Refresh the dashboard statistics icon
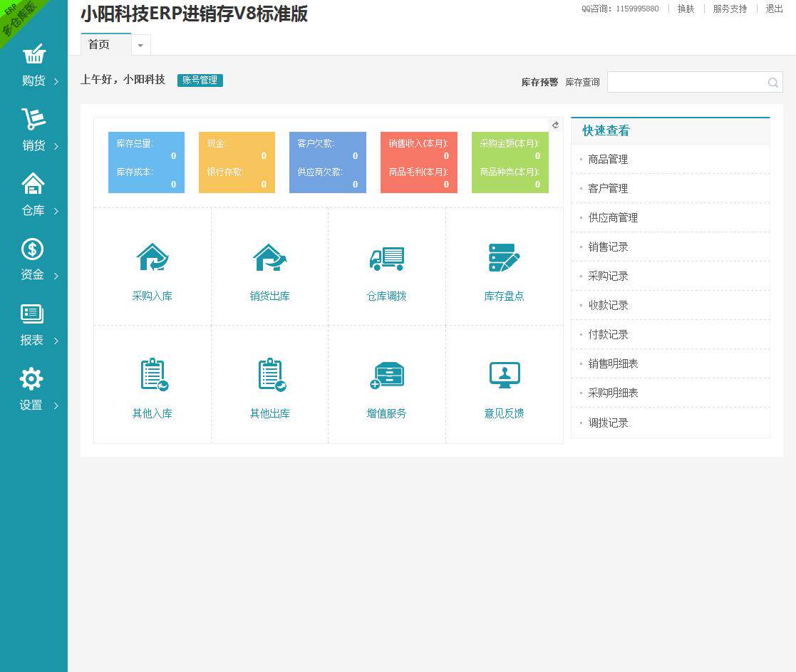Screen dimensions: 796x672 [555, 125]
